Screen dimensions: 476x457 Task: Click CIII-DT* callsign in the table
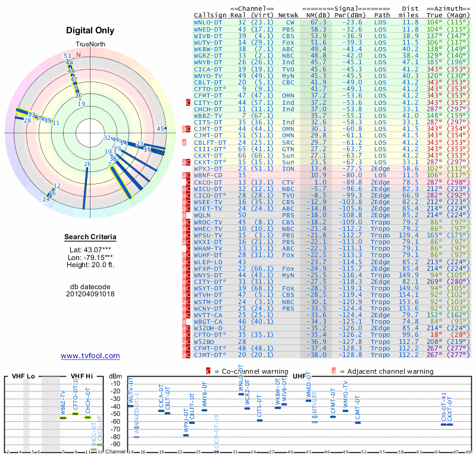(210, 149)
